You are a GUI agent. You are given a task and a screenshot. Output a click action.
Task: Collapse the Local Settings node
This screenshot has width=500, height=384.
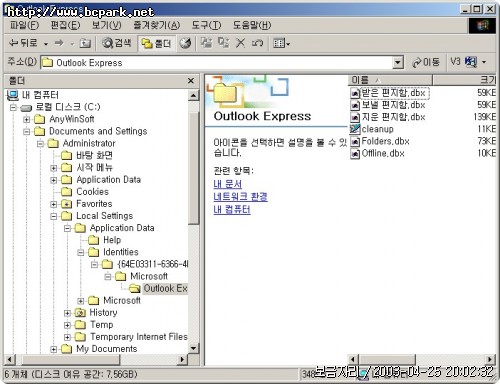pyautogui.click(x=54, y=216)
